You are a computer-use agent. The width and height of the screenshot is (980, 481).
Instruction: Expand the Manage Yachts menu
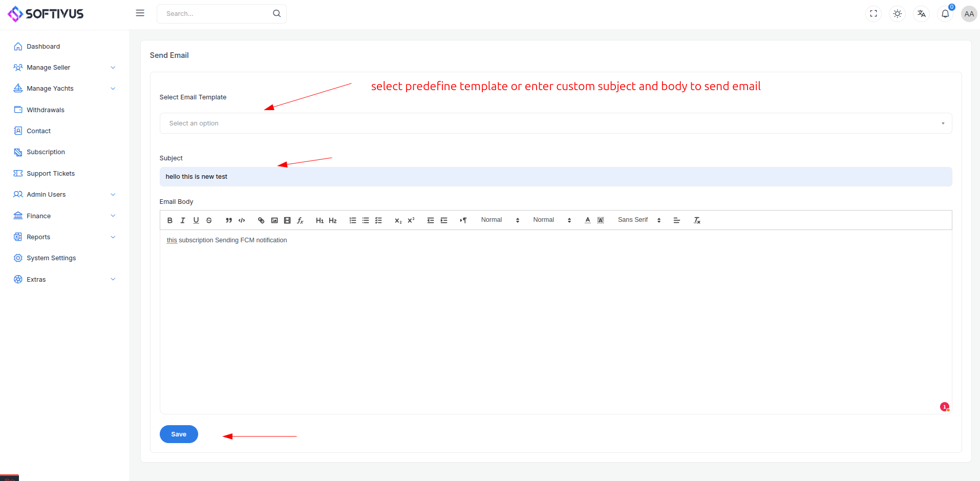coord(65,89)
